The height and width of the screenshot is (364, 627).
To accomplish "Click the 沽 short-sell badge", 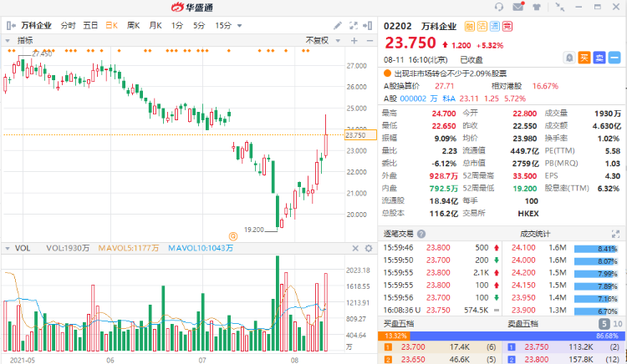I will click(482, 27).
